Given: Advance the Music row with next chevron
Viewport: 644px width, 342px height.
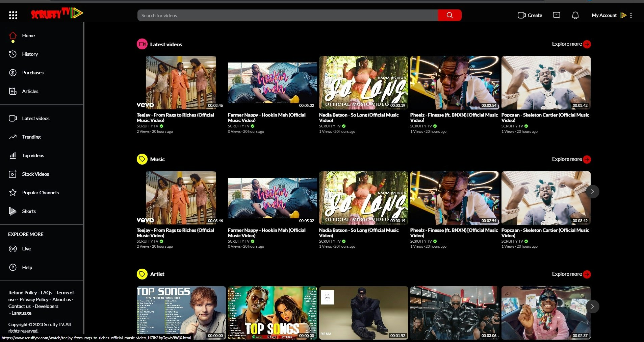Looking at the screenshot, I should (x=592, y=192).
